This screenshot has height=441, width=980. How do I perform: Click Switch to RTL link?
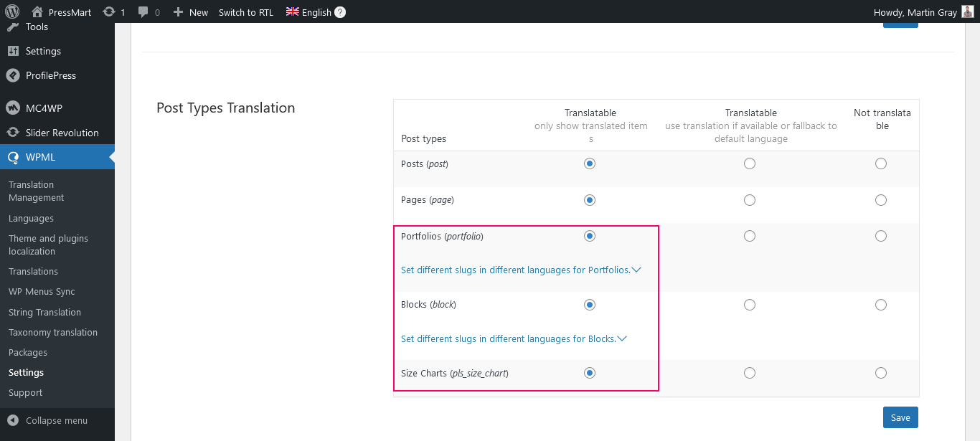coord(246,12)
